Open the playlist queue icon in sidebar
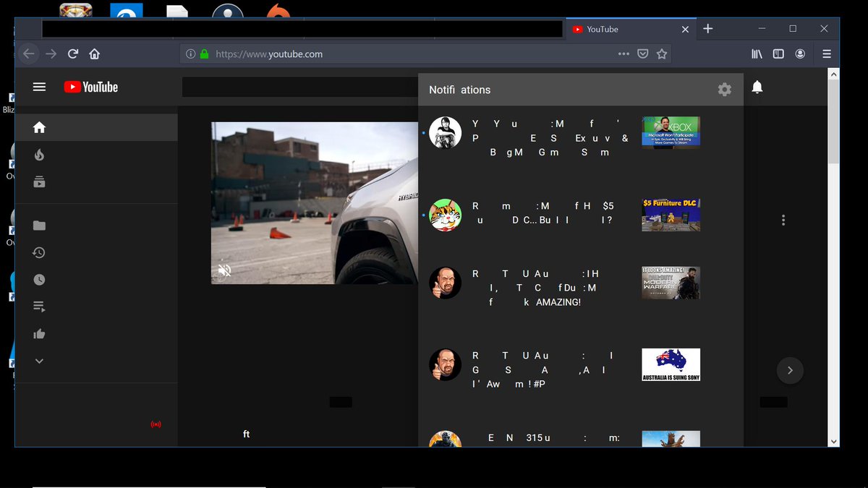The width and height of the screenshot is (868, 488). pos(39,307)
